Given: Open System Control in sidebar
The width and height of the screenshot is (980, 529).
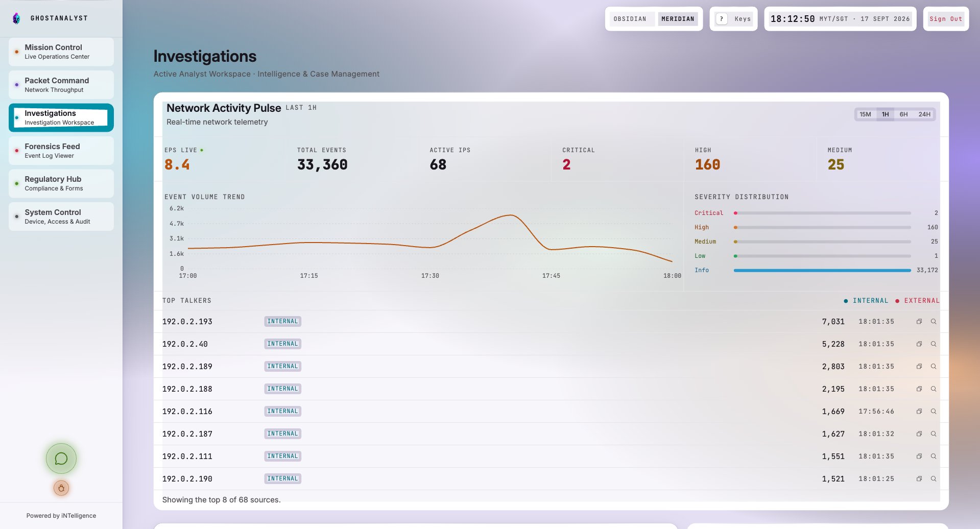Looking at the screenshot, I should pos(61,217).
